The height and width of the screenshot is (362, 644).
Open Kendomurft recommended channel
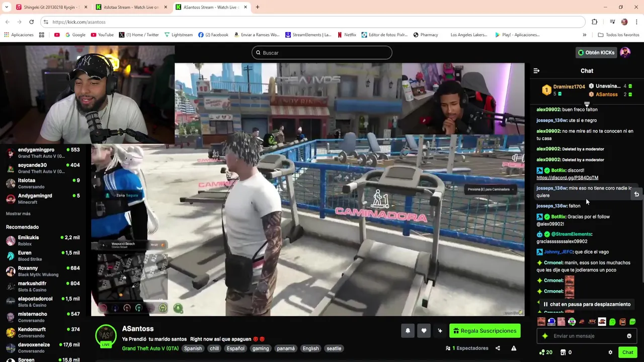[43, 332]
